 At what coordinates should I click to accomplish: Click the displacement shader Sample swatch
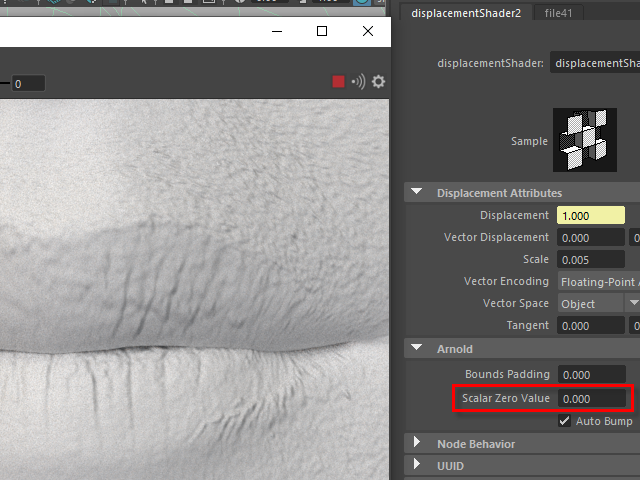[x=578, y=141]
